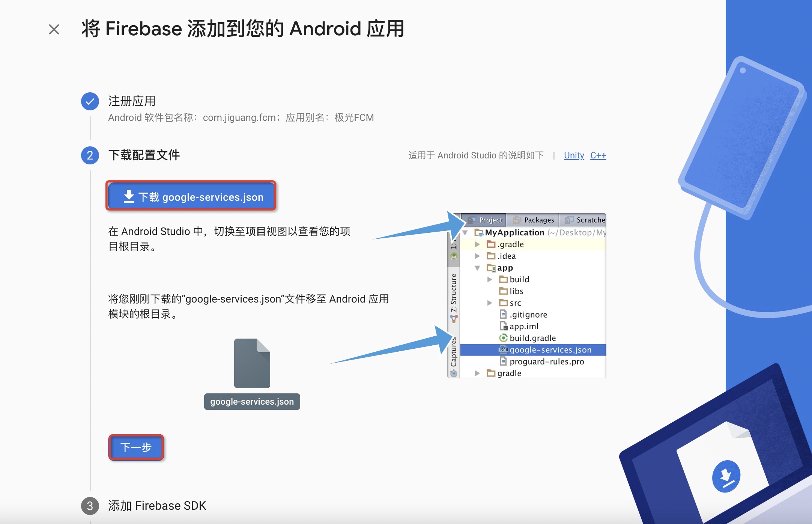
Task: Open the C++ instructions link
Action: [x=598, y=155]
